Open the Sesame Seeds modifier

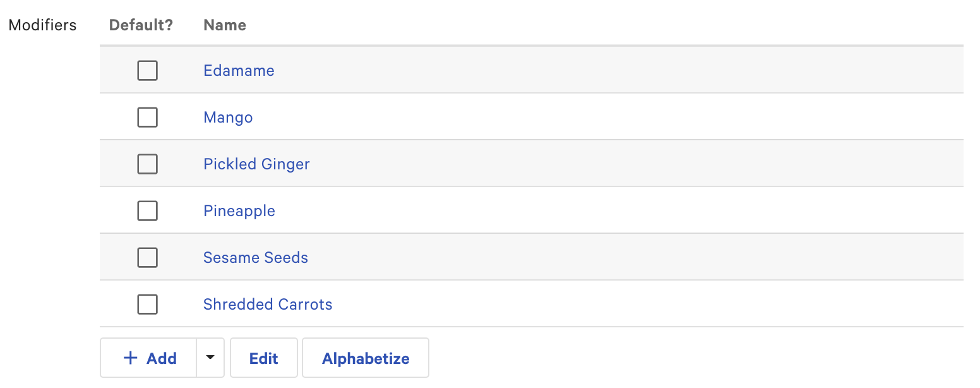pyautogui.click(x=255, y=257)
